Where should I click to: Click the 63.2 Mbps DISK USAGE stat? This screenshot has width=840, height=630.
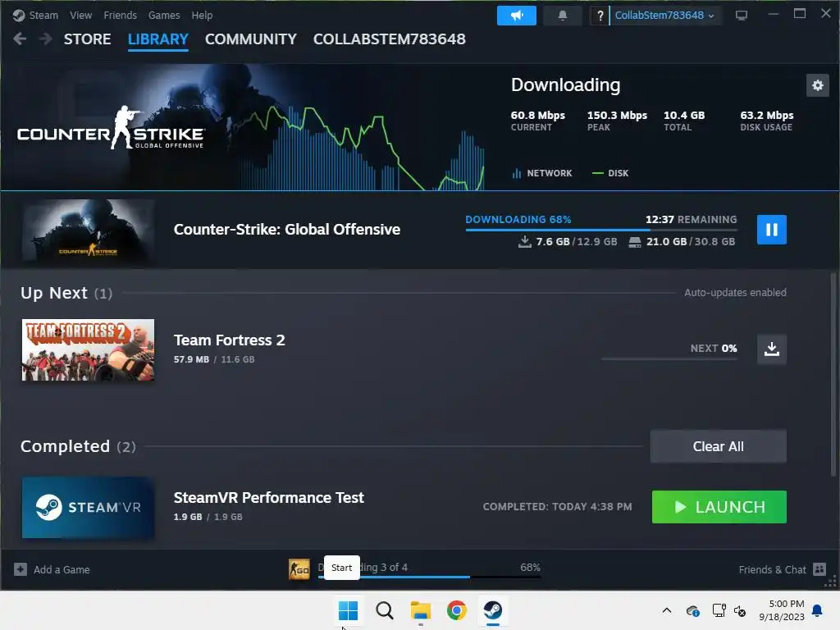click(x=767, y=121)
